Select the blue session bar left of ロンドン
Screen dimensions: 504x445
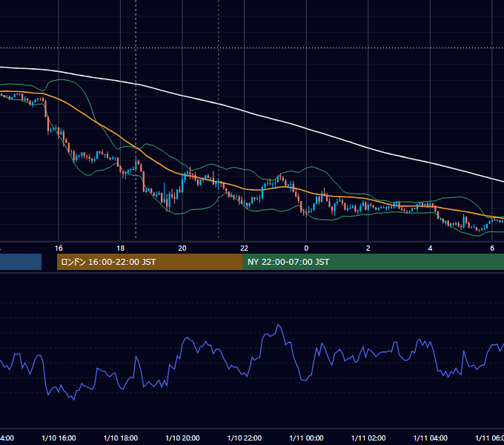tap(21, 262)
